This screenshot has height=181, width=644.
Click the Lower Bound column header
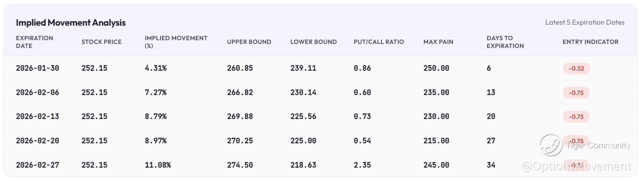[x=313, y=42]
